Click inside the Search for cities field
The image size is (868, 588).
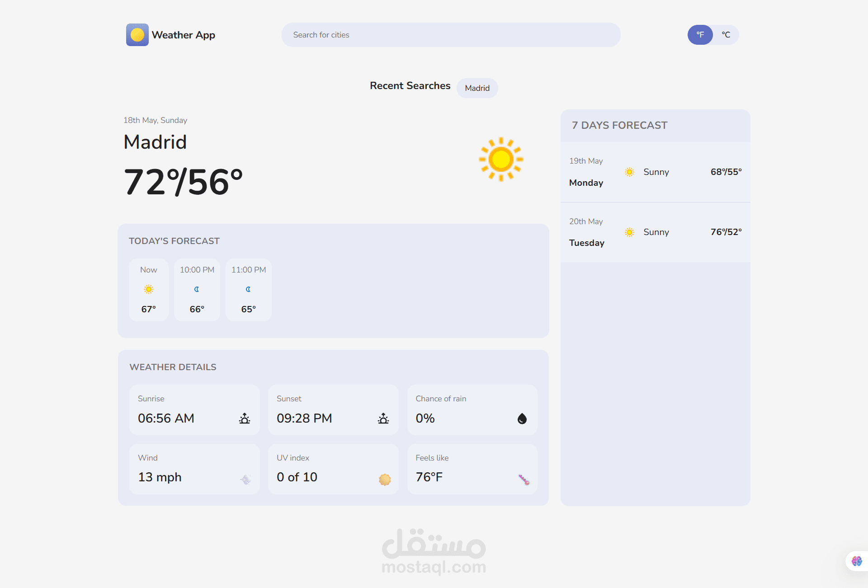[450, 35]
